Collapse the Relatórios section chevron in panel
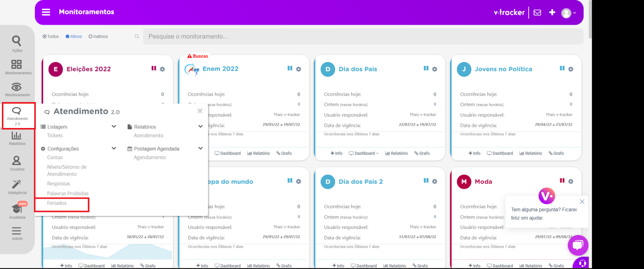 [200, 126]
